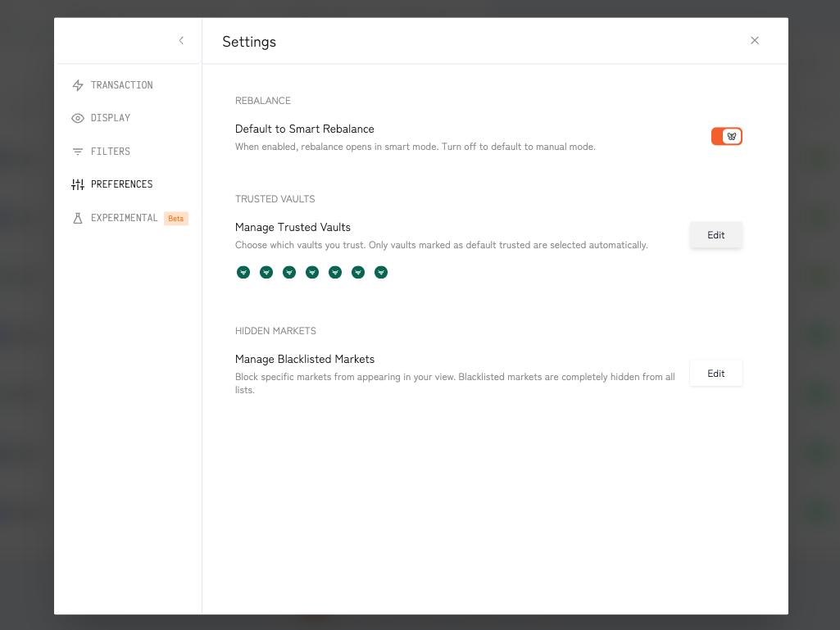Click the sixth trusted vault icon
840x630 pixels.
point(358,272)
